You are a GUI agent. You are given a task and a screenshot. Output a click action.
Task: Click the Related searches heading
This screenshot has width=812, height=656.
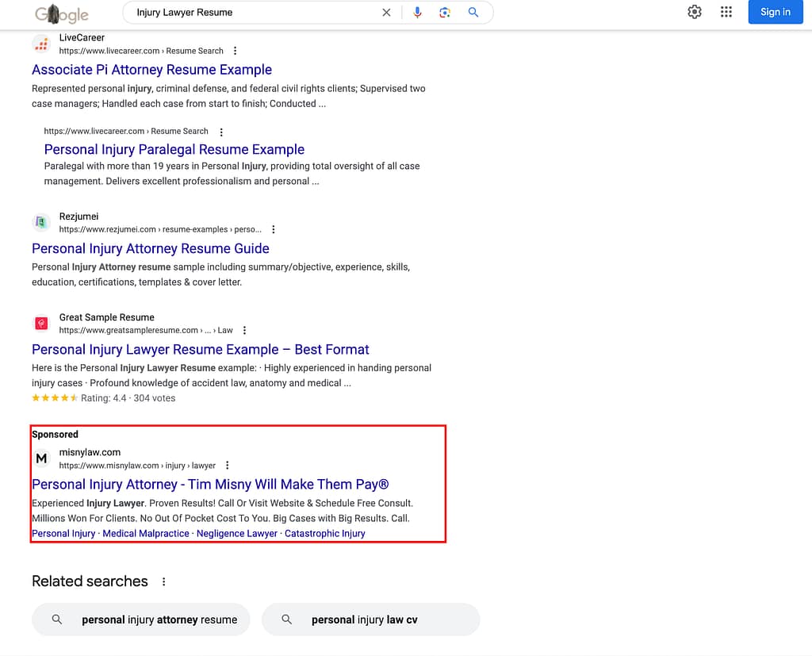(x=90, y=581)
